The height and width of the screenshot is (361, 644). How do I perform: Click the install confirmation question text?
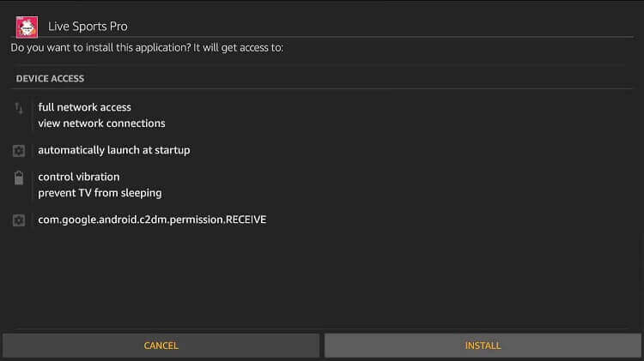(x=147, y=48)
